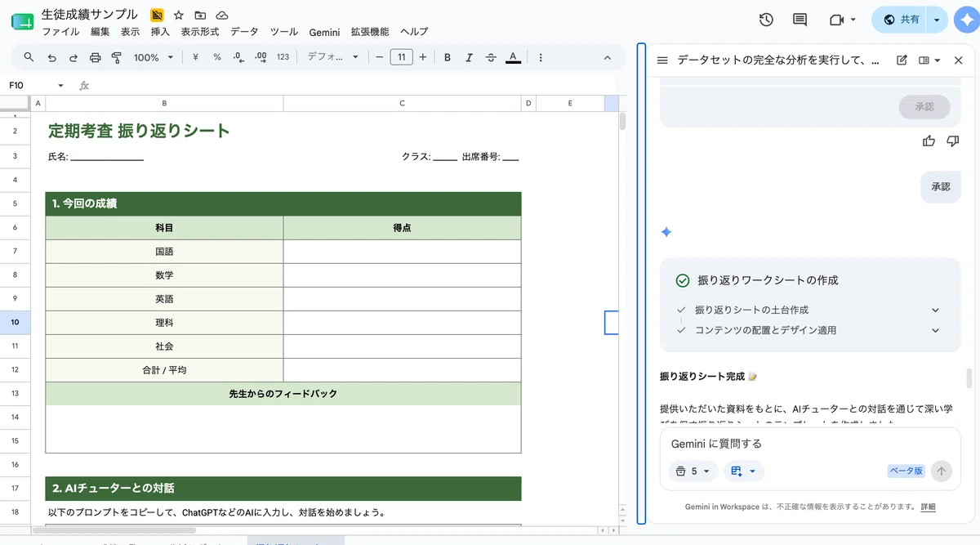The image size is (980, 545).
Task: Open the 詳細 link below the prompt
Action: (929, 507)
